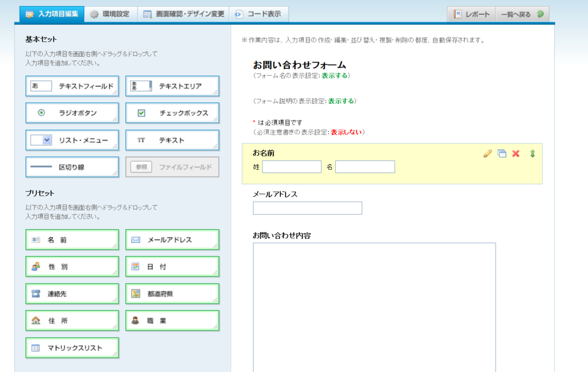This screenshot has width=588, height=372.
Task: Click the マトリックスリスト preset item
Action: [72, 347]
